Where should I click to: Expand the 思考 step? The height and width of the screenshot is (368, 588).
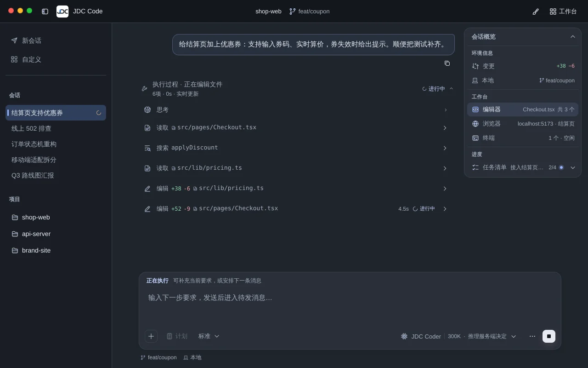(x=297, y=110)
